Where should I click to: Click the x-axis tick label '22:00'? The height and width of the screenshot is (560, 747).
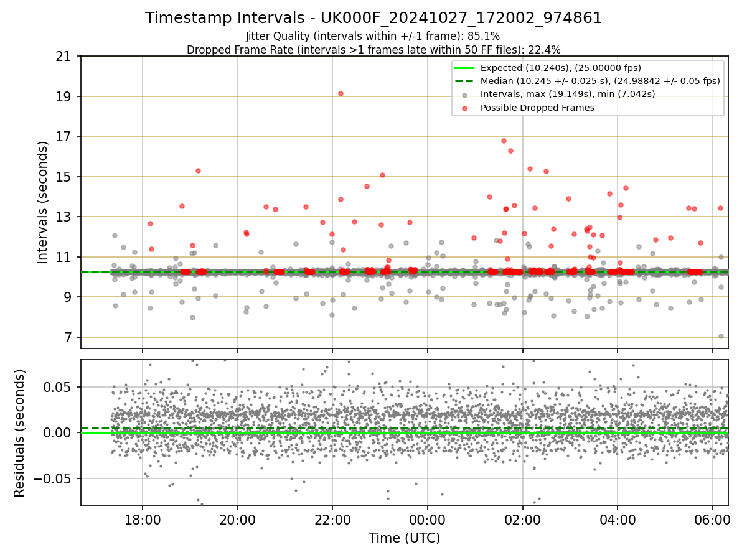click(x=332, y=519)
